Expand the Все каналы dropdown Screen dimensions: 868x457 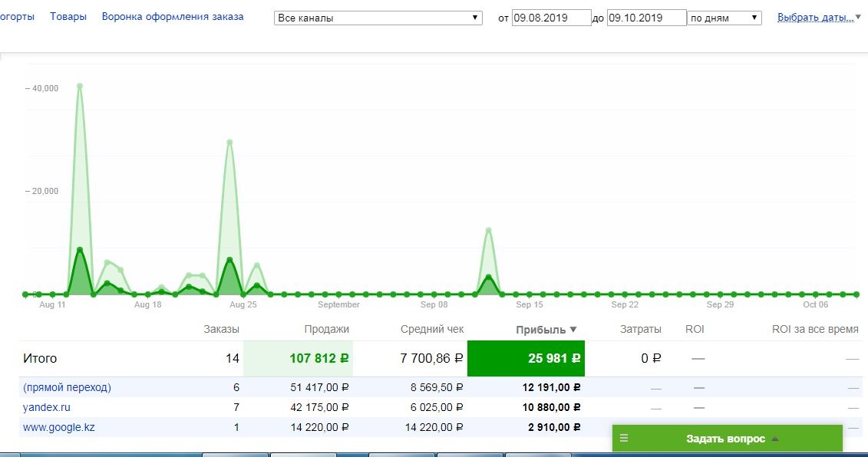[378, 18]
